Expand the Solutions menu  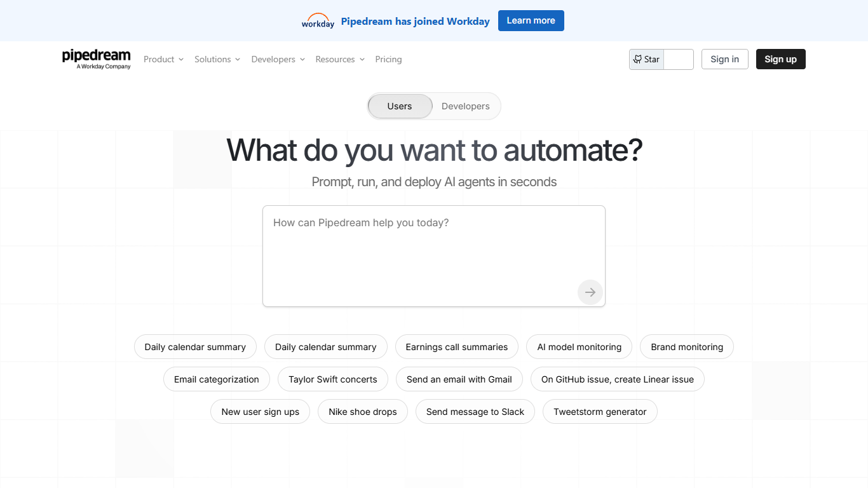[x=217, y=59]
